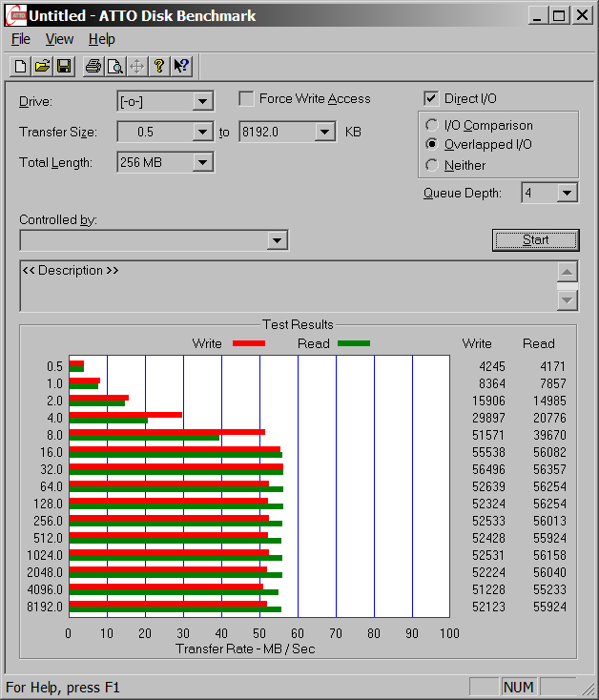
Task: Expand the Drive dropdown list
Action: tap(202, 102)
